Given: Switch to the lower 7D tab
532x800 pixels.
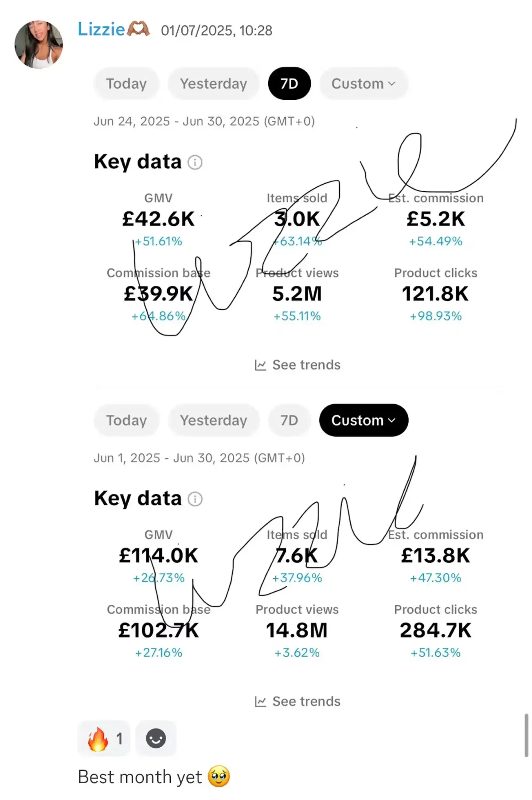Looking at the screenshot, I should tap(289, 420).
